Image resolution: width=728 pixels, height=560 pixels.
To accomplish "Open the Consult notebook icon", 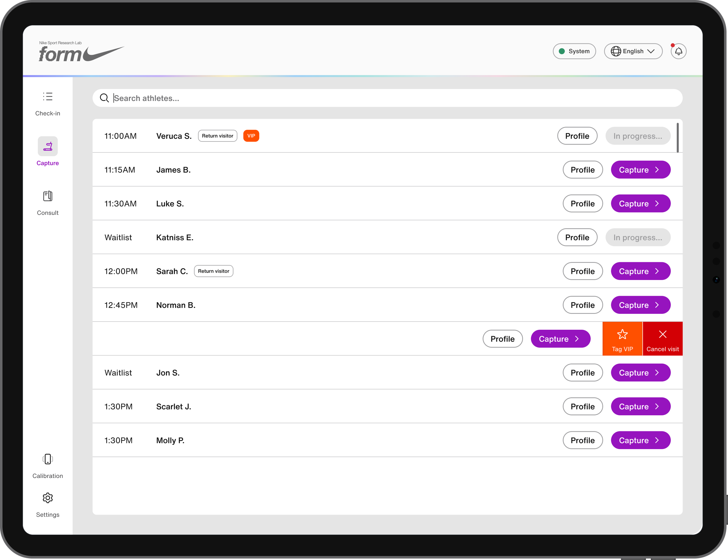I will (x=48, y=196).
